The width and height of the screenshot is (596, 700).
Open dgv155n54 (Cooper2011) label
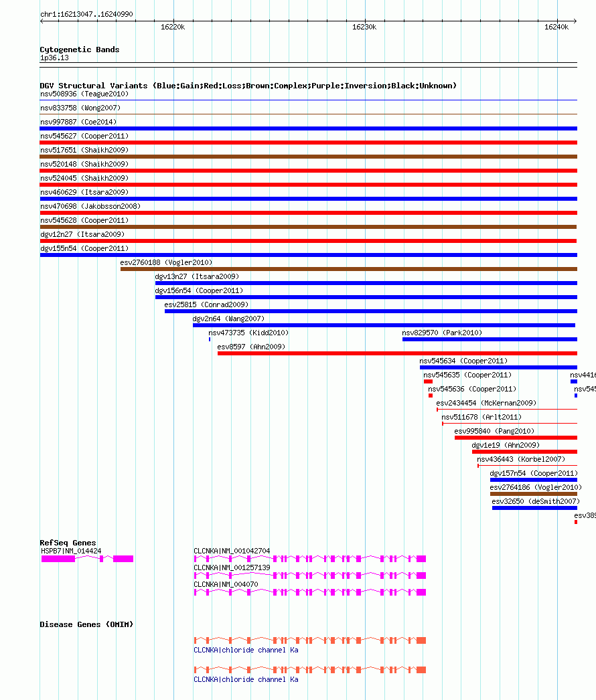tap(84, 249)
